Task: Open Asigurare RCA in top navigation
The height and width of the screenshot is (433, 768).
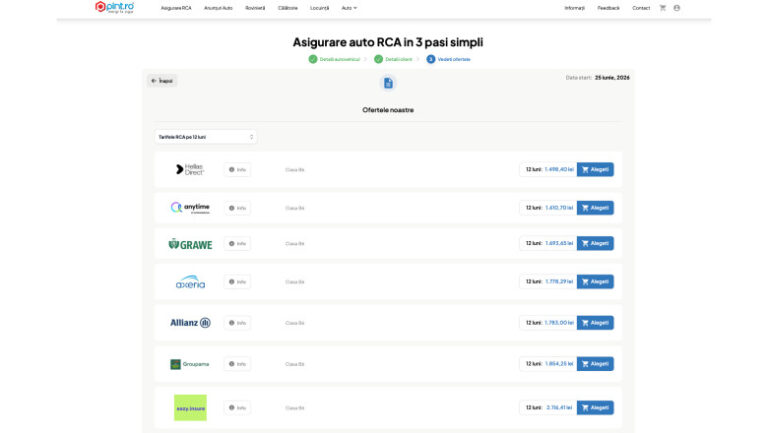Action: point(176,8)
